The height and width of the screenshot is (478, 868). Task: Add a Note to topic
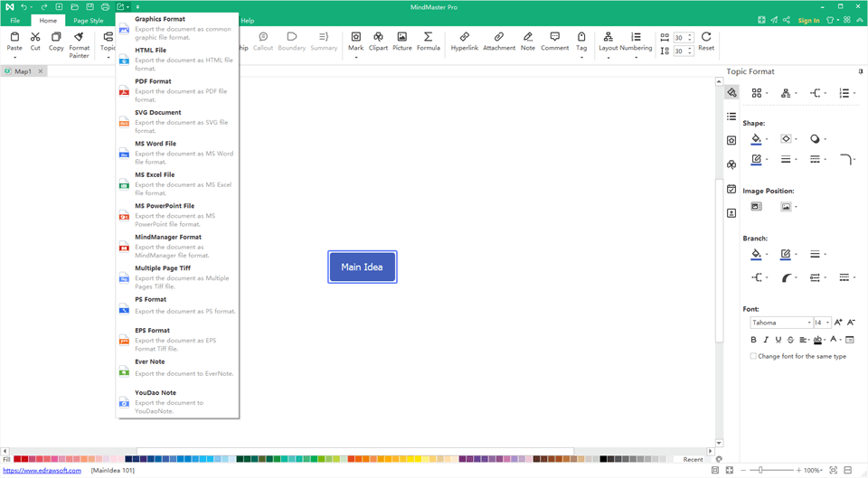527,42
